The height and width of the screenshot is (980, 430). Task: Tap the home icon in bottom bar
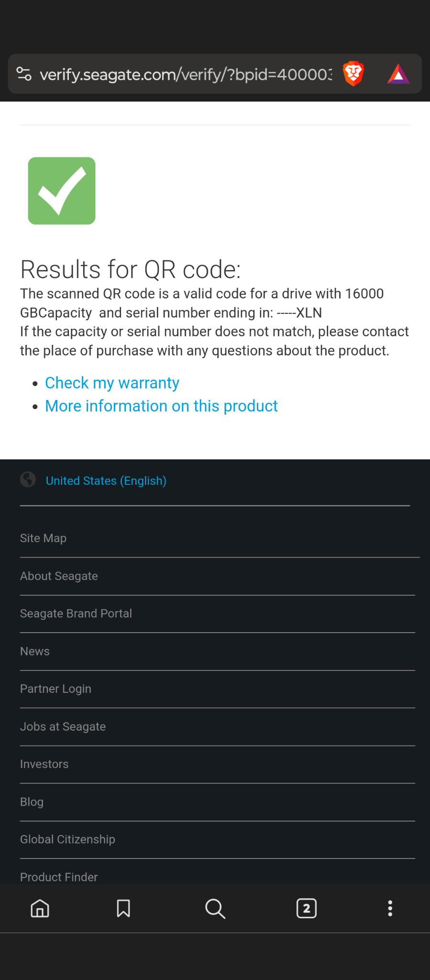click(x=40, y=908)
